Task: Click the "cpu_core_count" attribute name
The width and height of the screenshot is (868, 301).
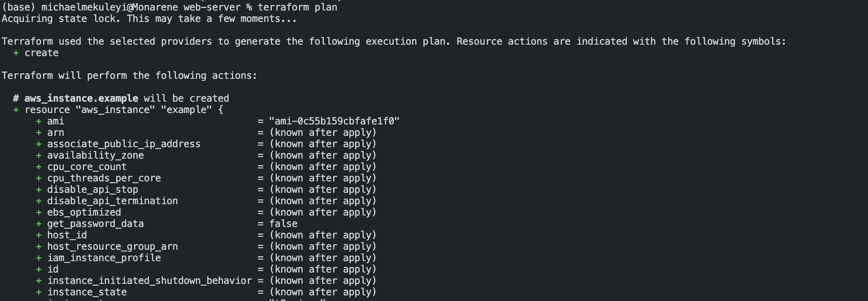Action: point(87,167)
